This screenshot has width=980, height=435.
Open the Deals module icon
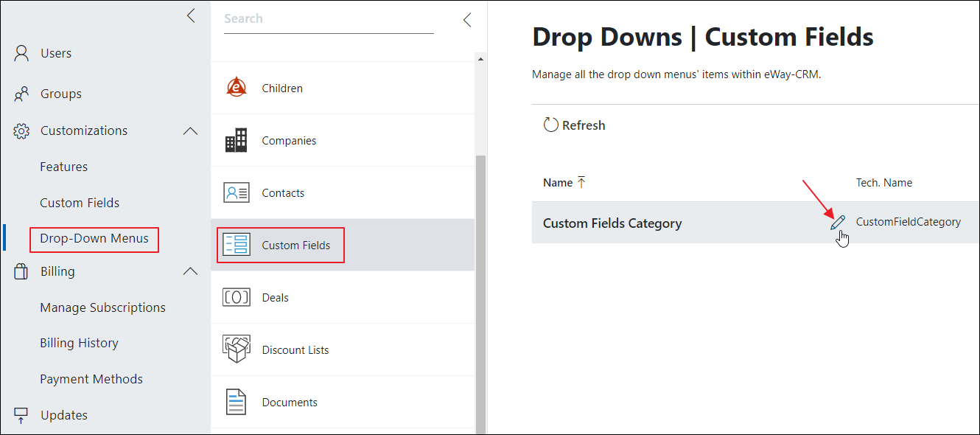pos(236,297)
